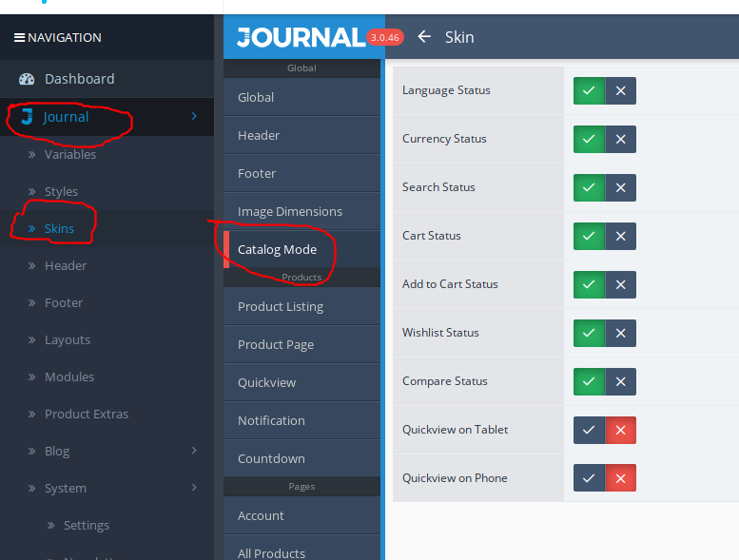
Task: Open Footer item in left navigation
Action: [107, 302]
